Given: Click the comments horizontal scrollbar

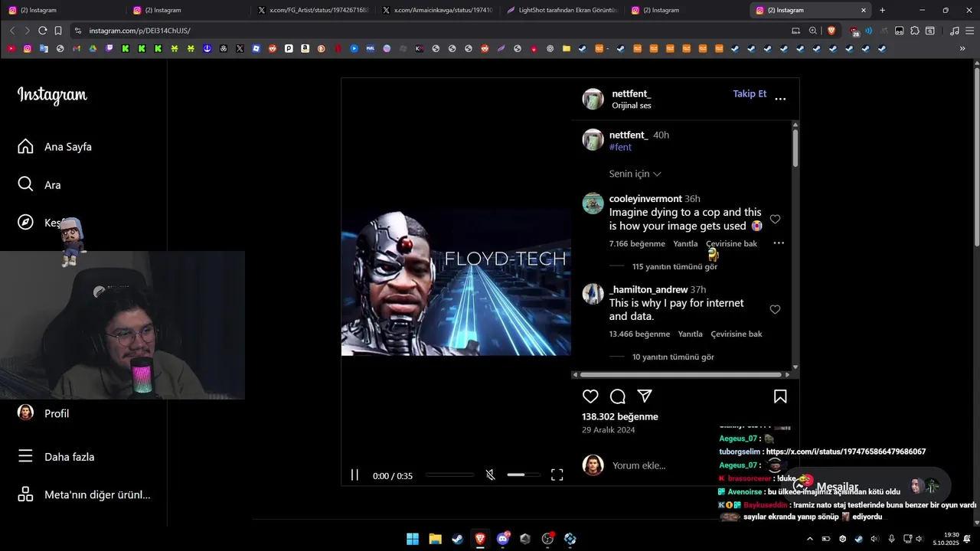Looking at the screenshot, I should [x=681, y=375].
